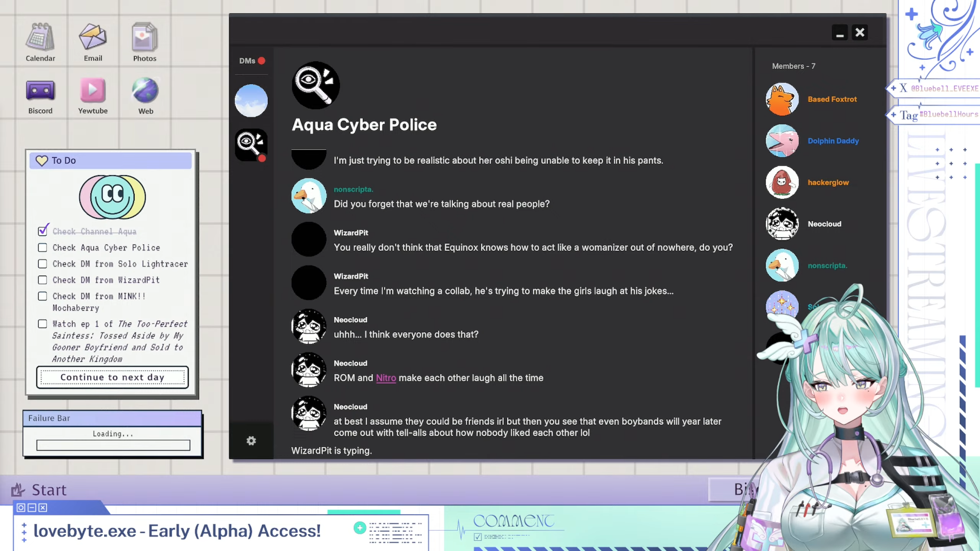This screenshot has width=980, height=551.
Task: Open the cloud-sky server icon
Action: (x=251, y=101)
